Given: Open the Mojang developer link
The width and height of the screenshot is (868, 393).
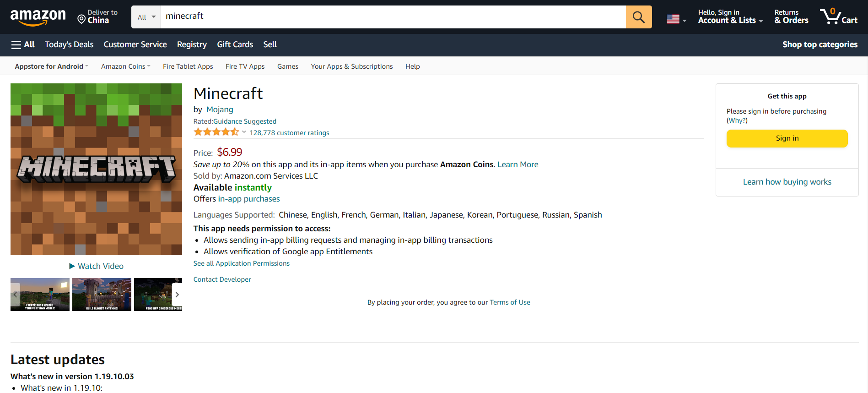Looking at the screenshot, I should [x=220, y=109].
